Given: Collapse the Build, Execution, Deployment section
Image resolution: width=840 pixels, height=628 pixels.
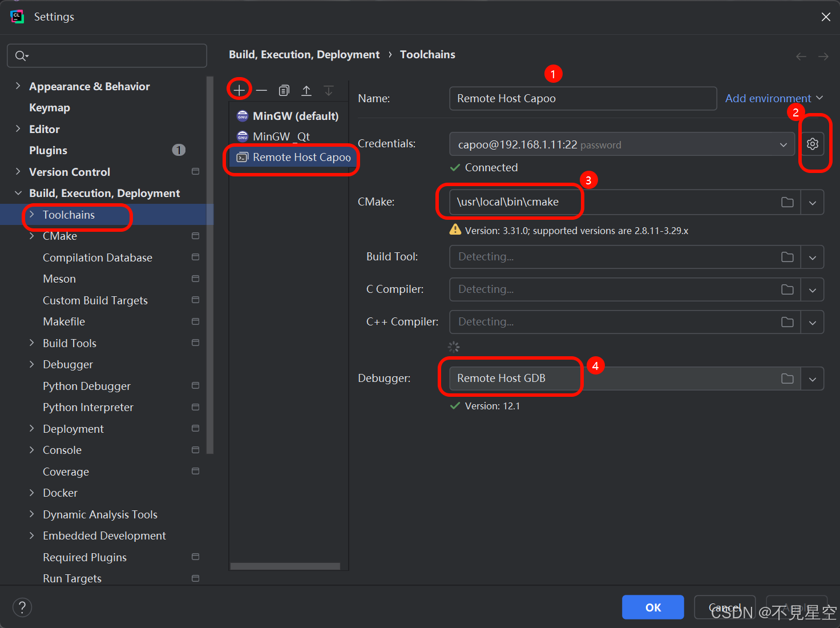Looking at the screenshot, I should [18, 193].
